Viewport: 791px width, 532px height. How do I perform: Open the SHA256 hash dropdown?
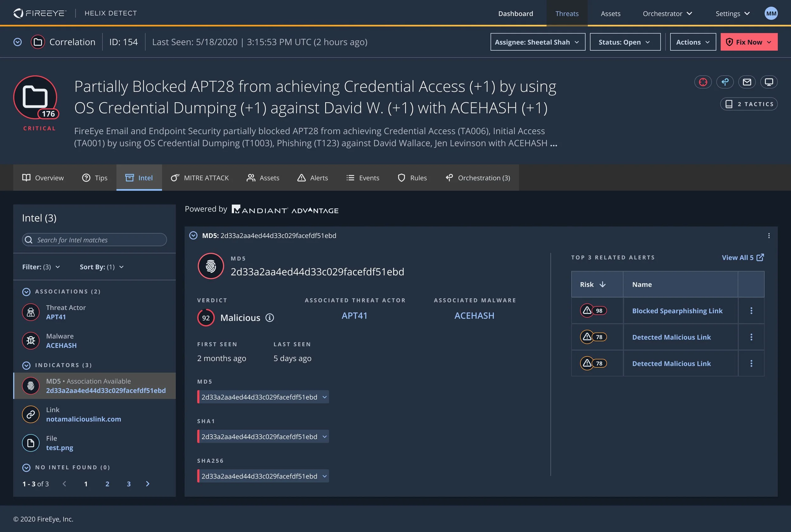(324, 476)
